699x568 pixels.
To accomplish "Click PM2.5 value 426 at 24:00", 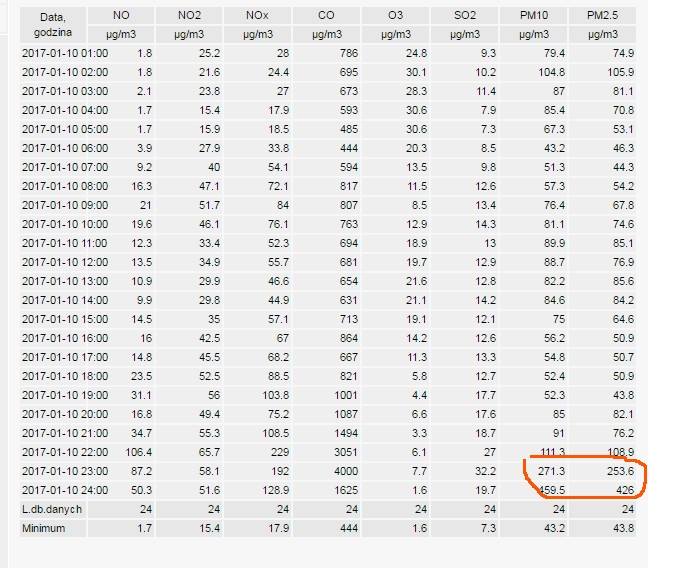I will 625,490.
